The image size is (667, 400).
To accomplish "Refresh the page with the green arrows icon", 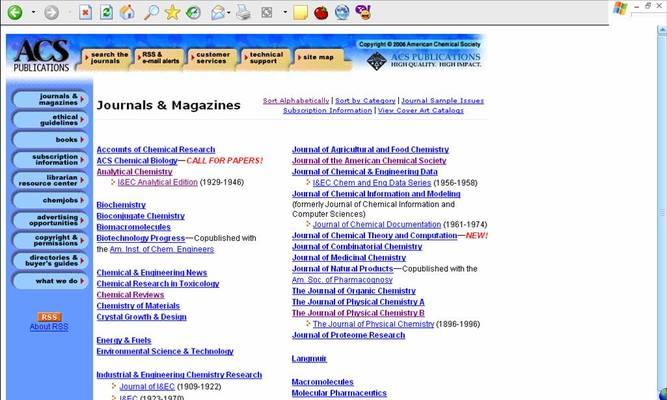I will [106, 12].
